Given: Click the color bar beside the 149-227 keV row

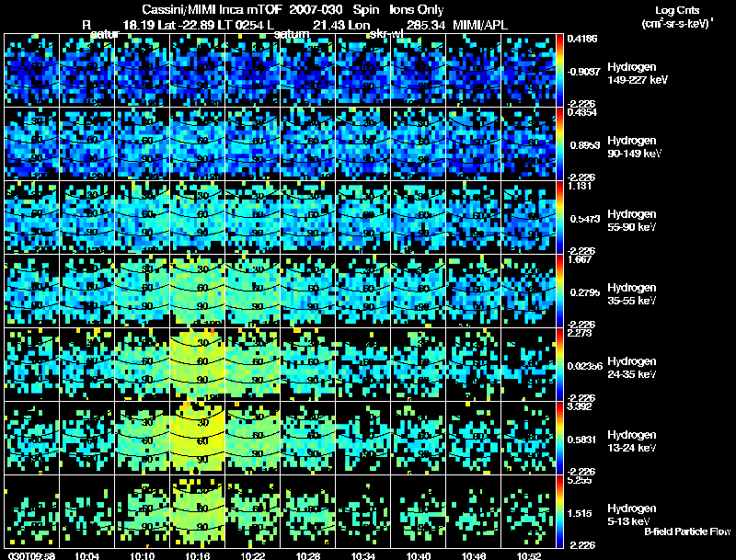Looking at the screenshot, I should pyautogui.click(x=560, y=71).
